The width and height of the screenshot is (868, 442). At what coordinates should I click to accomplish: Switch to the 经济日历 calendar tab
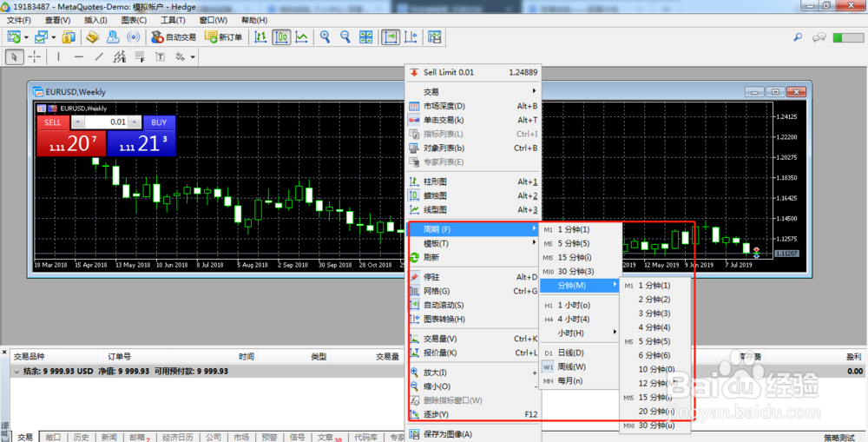[x=178, y=438]
